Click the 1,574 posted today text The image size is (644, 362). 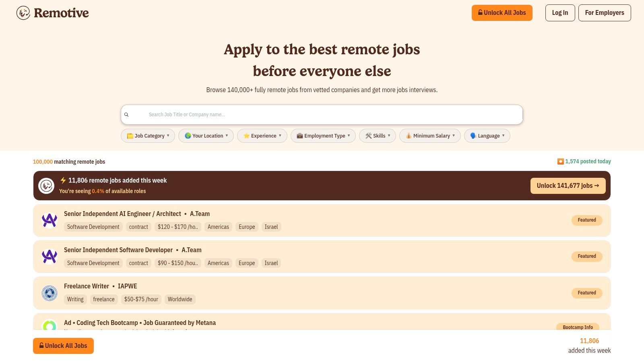pyautogui.click(x=588, y=161)
